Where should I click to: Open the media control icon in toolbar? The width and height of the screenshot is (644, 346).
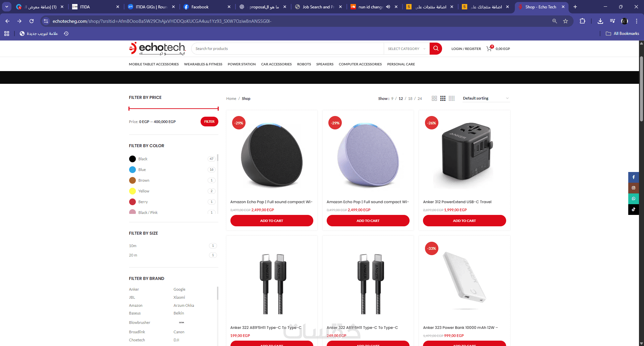[x=612, y=21]
